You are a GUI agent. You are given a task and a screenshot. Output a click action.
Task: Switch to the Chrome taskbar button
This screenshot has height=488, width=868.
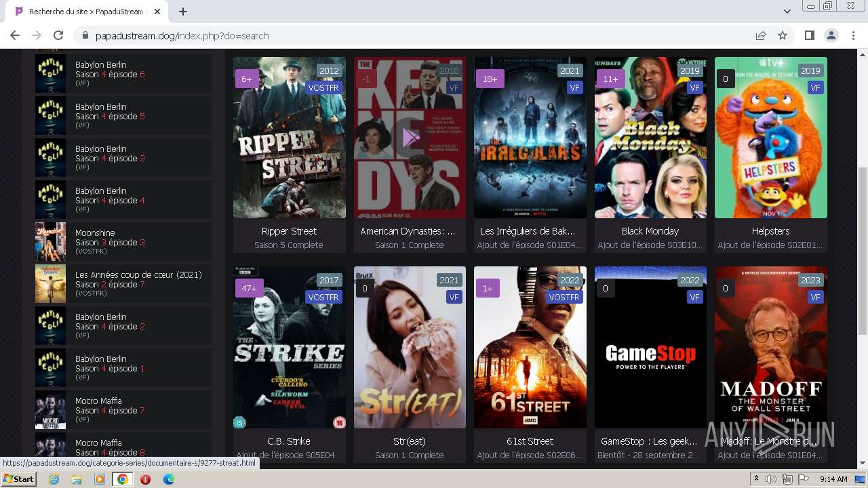[x=122, y=479]
